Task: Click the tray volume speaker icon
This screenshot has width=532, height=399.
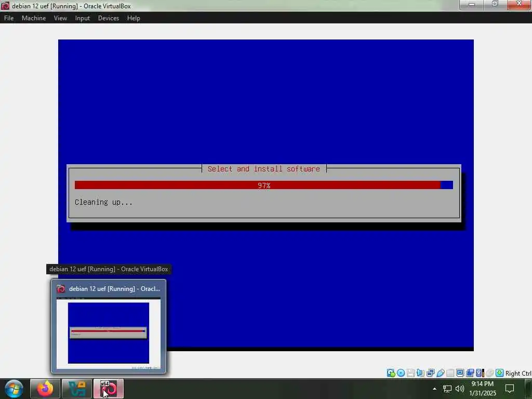Action: point(460,389)
